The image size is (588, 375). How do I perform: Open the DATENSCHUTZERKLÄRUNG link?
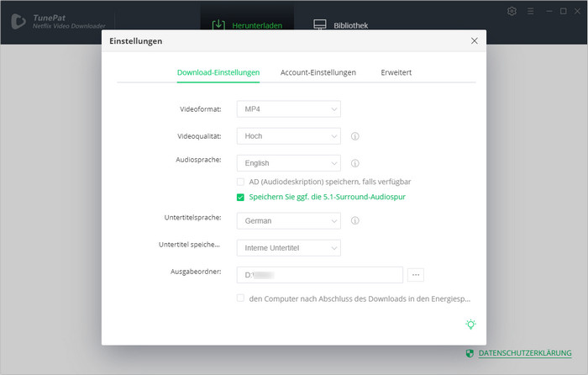tap(525, 353)
